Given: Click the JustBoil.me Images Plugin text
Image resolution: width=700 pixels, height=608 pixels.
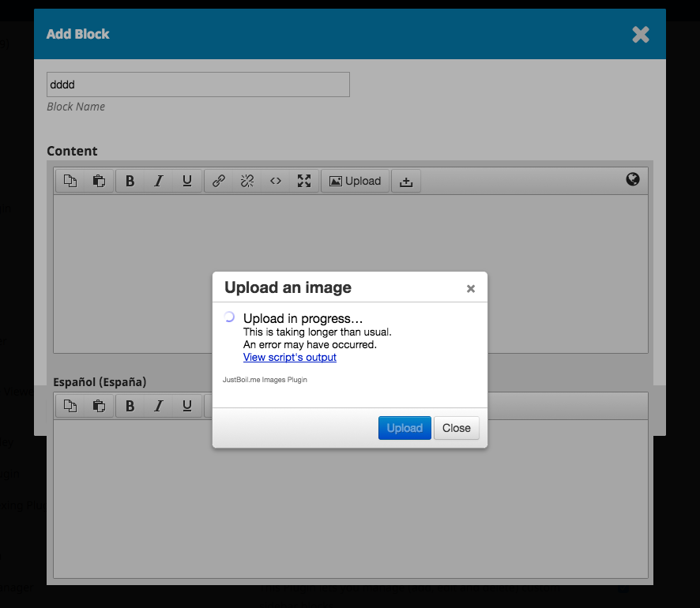Looking at the screenshot, I should click(265, 380).
